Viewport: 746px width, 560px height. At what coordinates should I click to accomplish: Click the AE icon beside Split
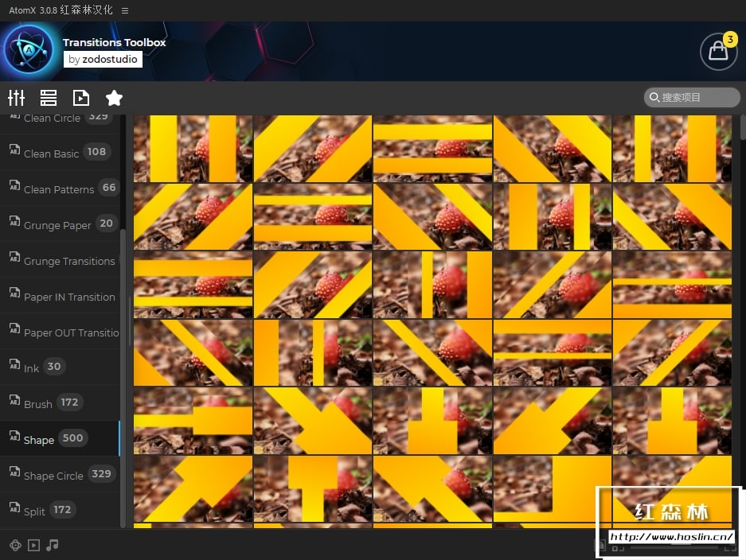click(x=14, y=507)
